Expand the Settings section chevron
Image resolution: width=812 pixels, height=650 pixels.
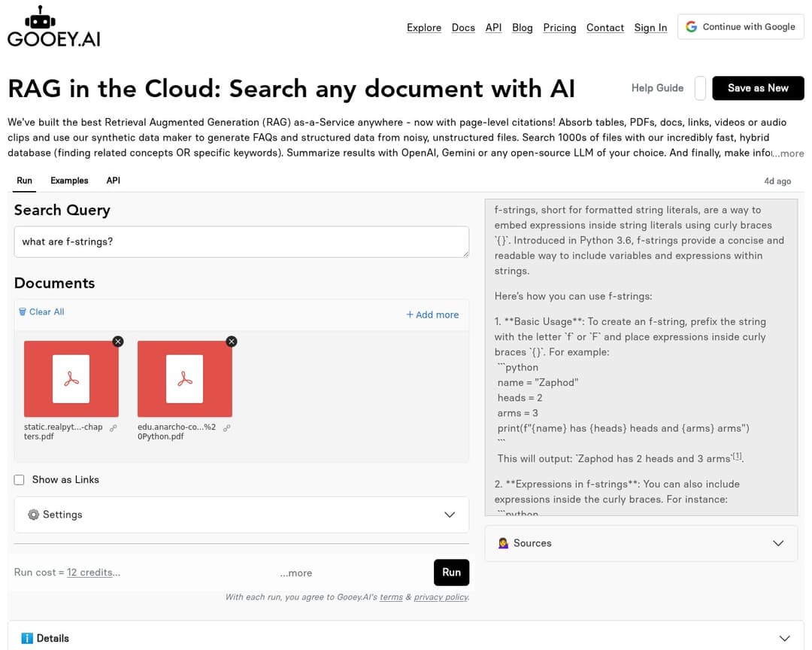click(x=450, y=515)
